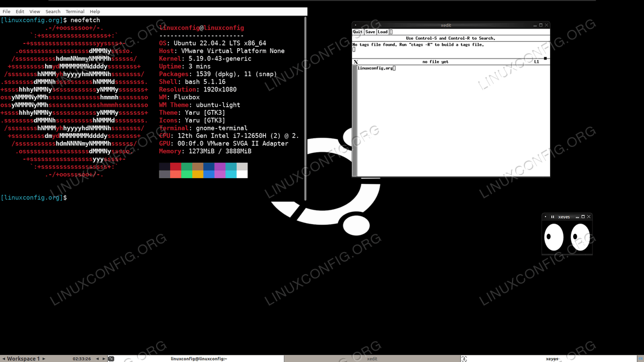Open the View menu in the terminal

pyautogui.click(x=35, y=11)
